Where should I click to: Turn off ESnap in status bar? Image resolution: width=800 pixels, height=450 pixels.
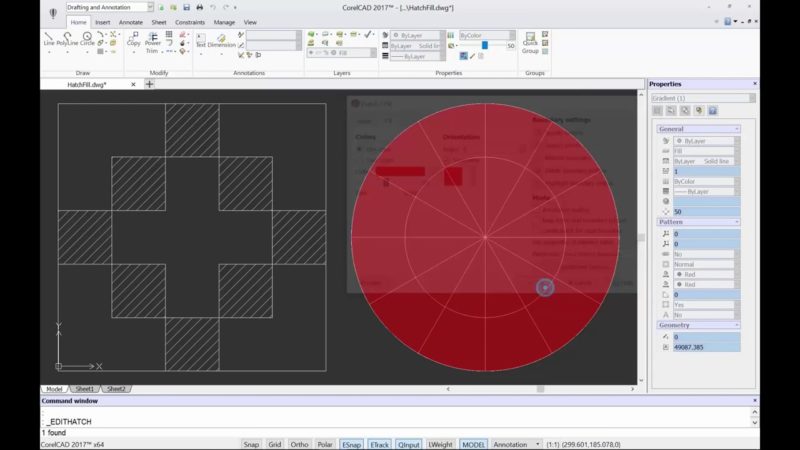352,444
